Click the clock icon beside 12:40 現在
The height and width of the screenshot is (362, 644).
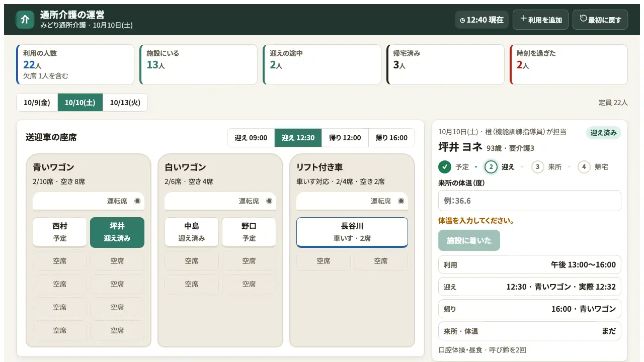[x=462, y=20]
